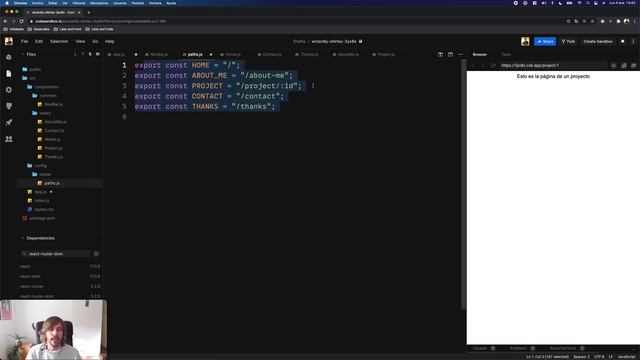Toggle split editor layout icon
This screenshot has width=640, height=360.
(440, 54)
